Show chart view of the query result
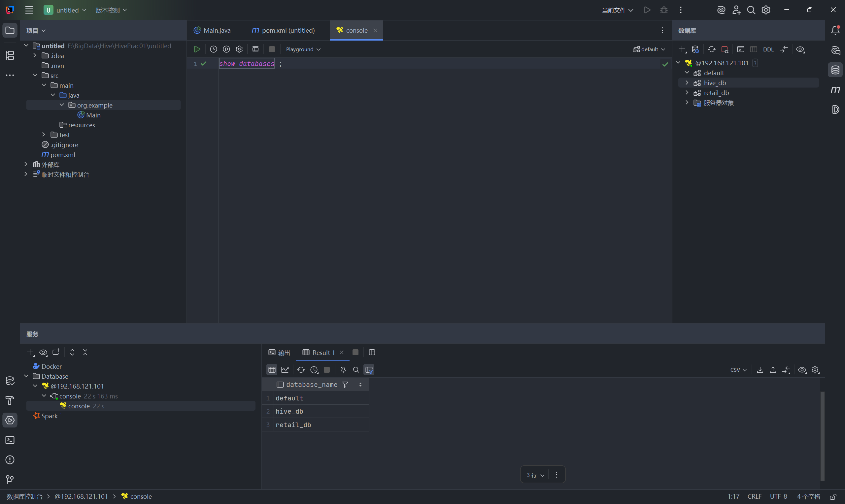The height and width of the screenshot is (504, 845). click(x=285, y=370)
